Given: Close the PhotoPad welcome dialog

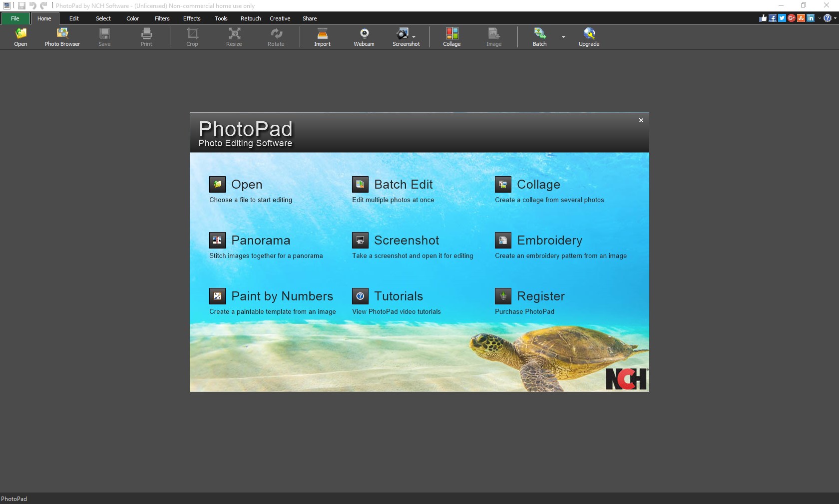Looking at the screenshot, I should tap(641, 120).
